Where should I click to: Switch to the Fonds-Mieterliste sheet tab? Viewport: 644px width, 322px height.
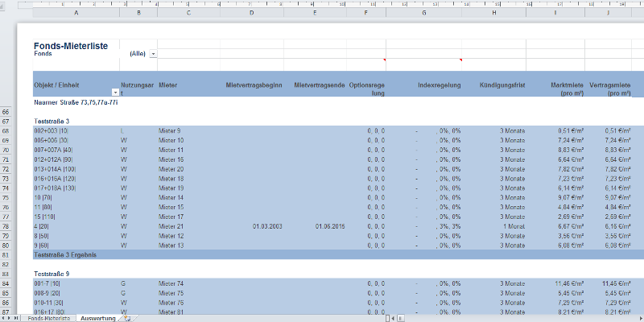pos(49,318)
